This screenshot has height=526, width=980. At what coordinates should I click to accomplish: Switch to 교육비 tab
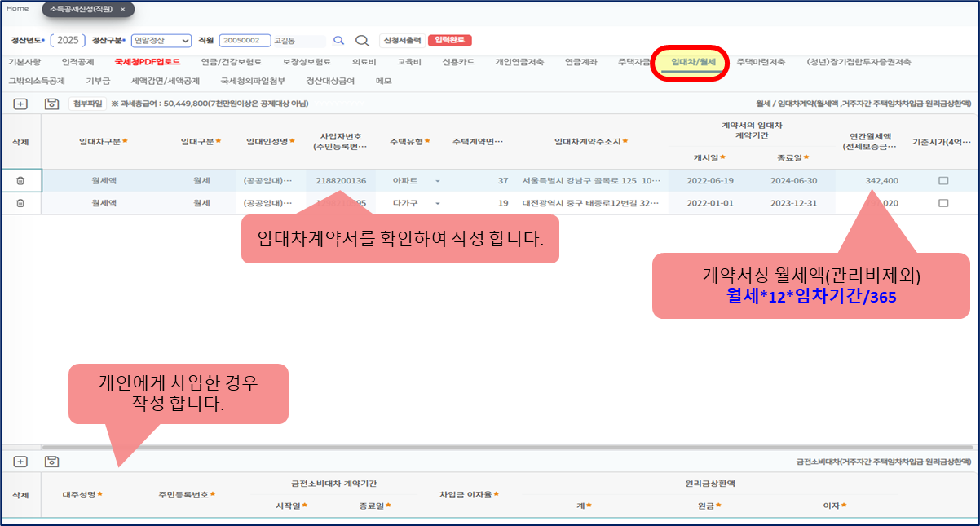[x=409, y=61]
